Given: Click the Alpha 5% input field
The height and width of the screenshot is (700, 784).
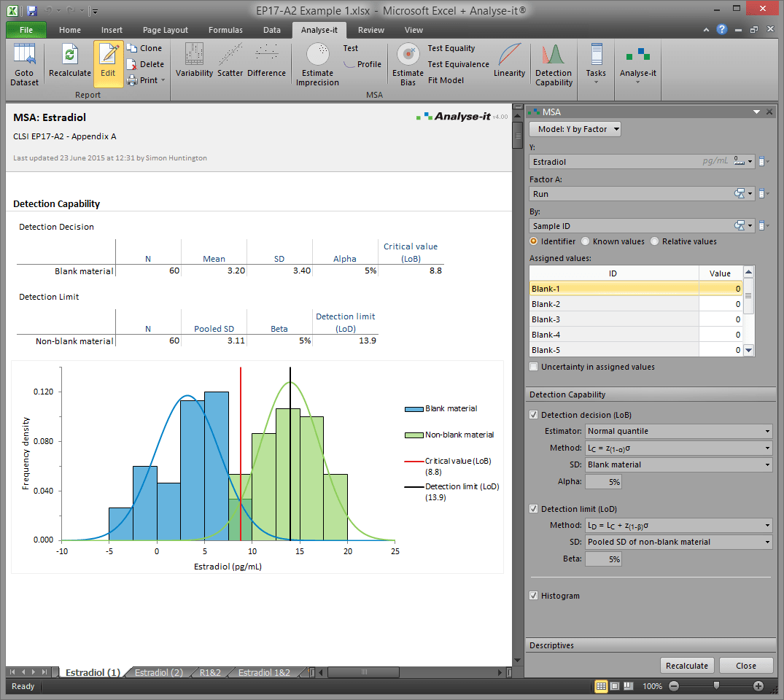Looking at the screenshot, I should [603, 481].
